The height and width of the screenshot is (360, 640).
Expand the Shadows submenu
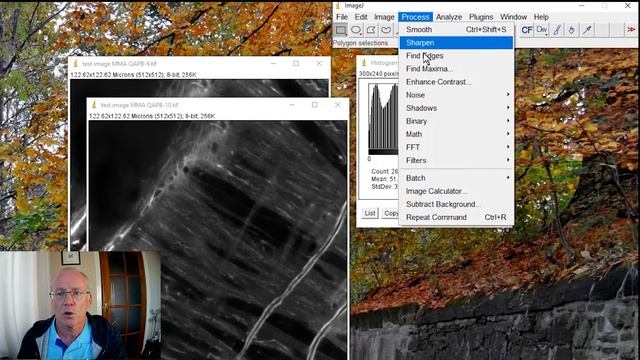click(456, 108)
